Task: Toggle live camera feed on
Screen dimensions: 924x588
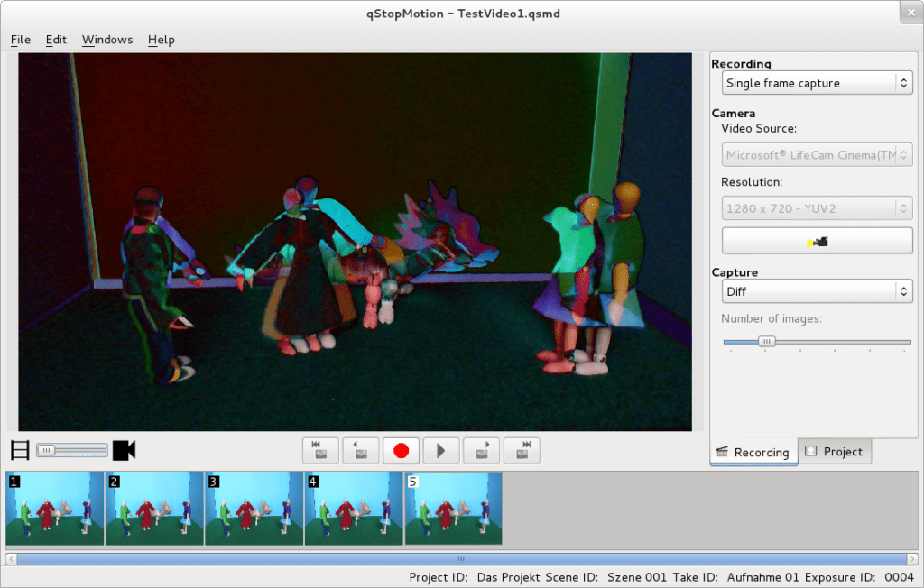Action: [x=817, y=240]
